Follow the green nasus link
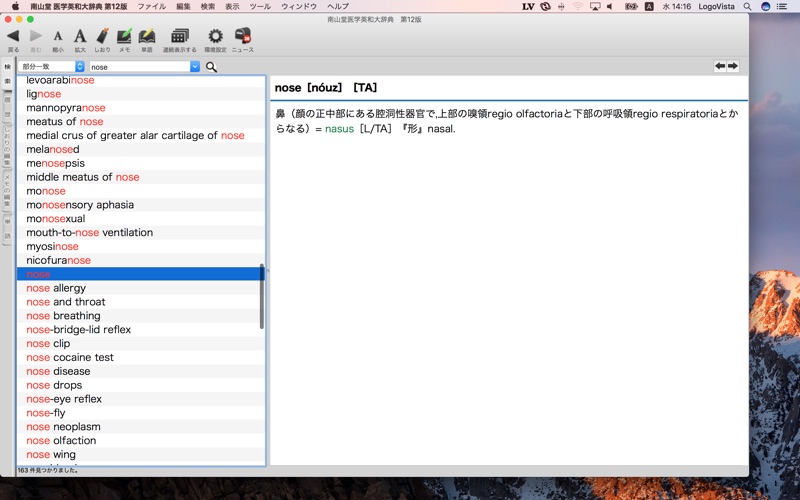This screenshot has height=500, width=800. [x=339, y=129]
